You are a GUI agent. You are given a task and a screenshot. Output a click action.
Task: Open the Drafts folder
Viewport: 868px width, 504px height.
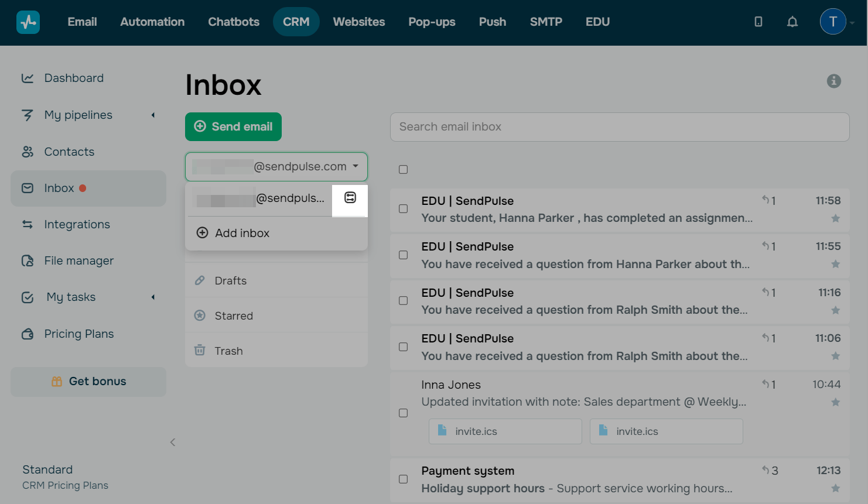tap(276, 281)
